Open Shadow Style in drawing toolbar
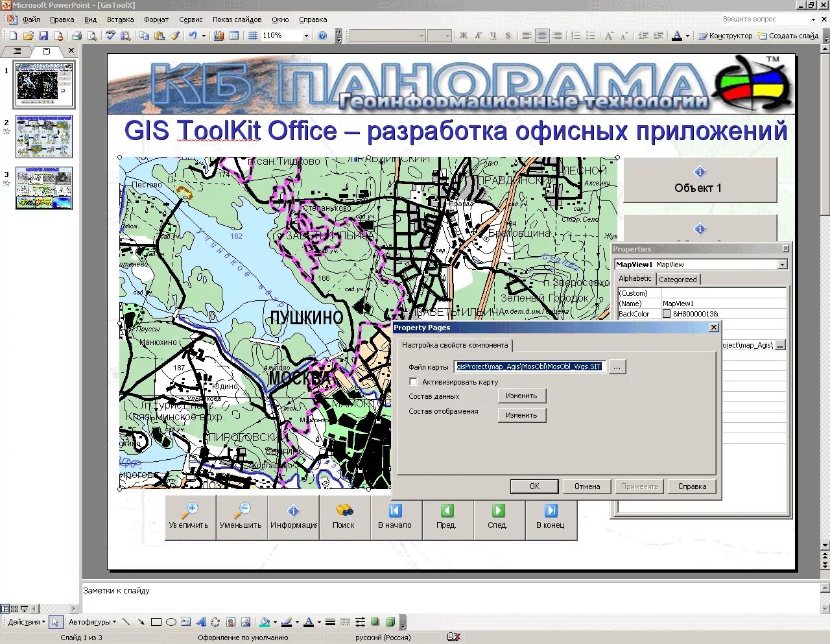This screenshot has width=830, height=644. 375,622
